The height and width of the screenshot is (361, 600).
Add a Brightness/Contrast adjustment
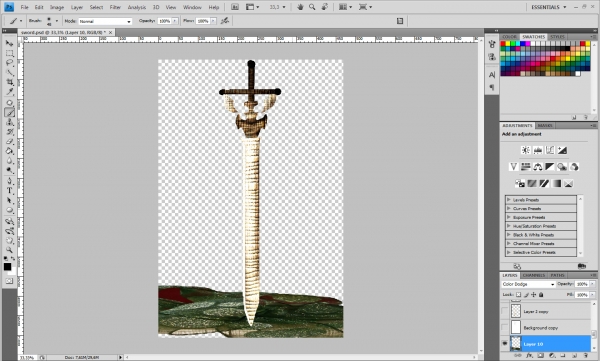(526, 150)
